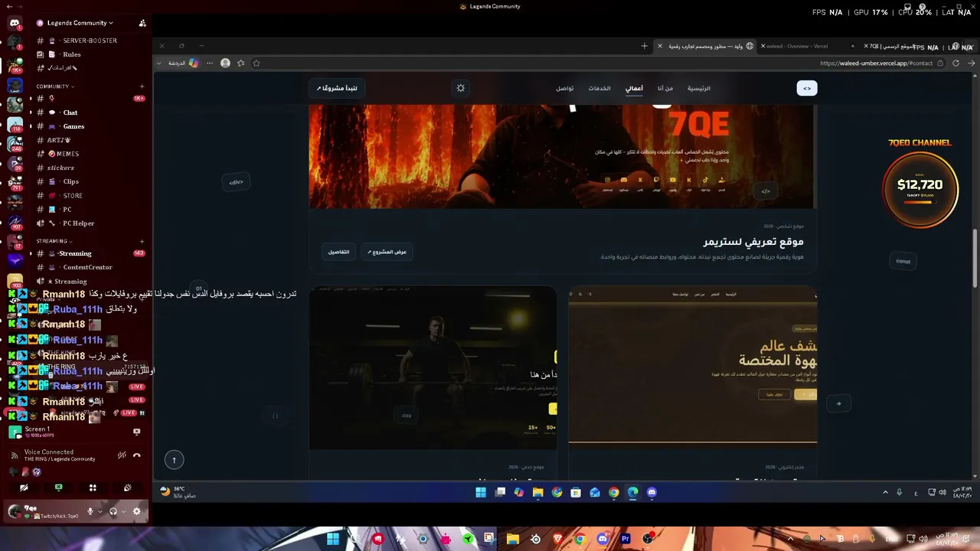The width and height of the screenshot is (980, 551).
Task: Open Copilot chat icon in browser toolbar
Action: pyautogui.click(x=194, y=64)
